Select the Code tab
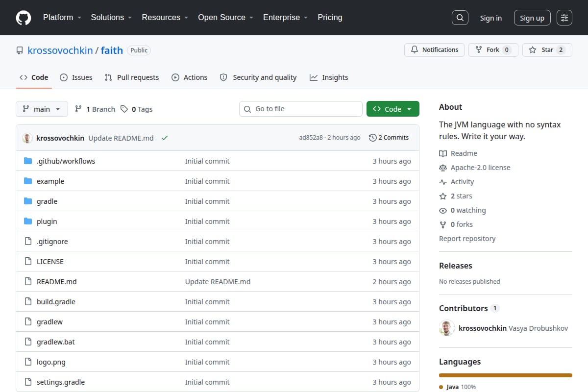Screen dimensions: 588x392 [34, 77]
